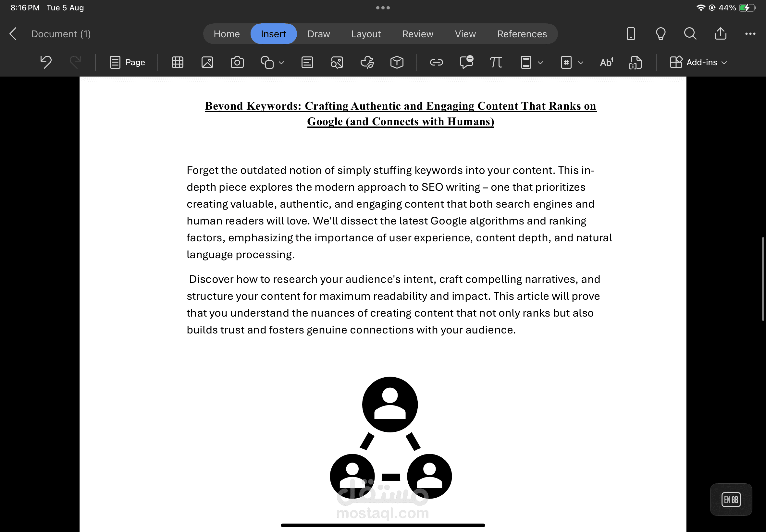Search in the document
Screen dimensions: 766x532
point(690,34)
